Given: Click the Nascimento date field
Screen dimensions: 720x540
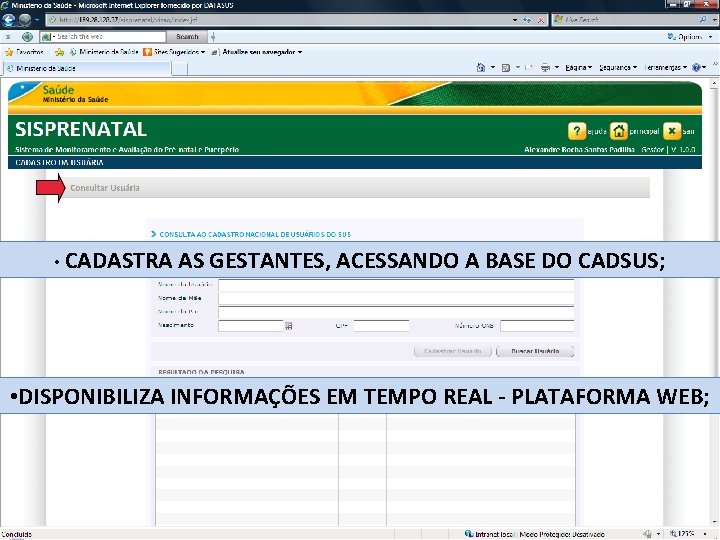Looking at the screenshot, I should (x=251, y=326).
